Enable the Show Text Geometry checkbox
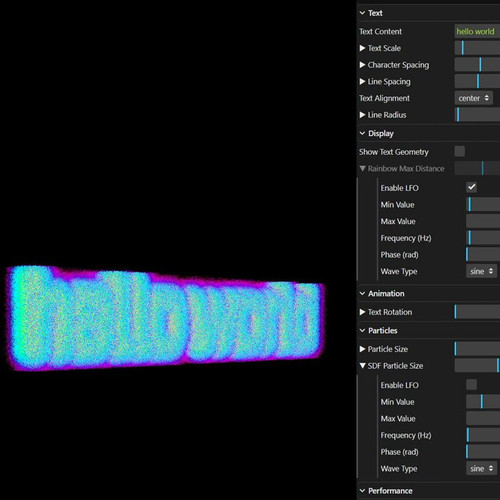This screenshot has height=500, width=500. (460, 151)
